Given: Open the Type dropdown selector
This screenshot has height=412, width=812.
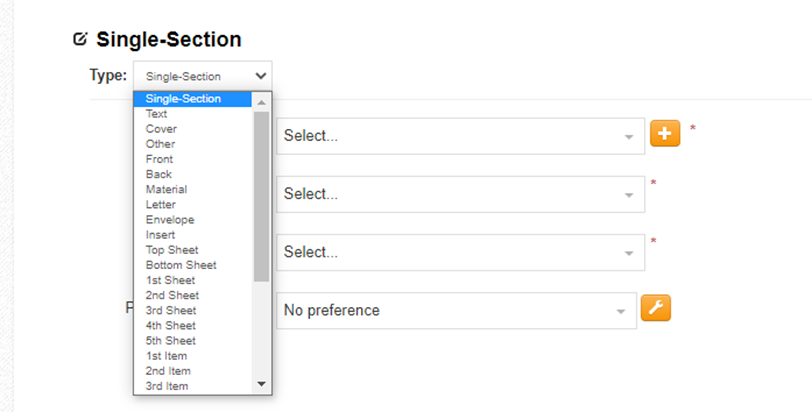Looking at the screenshot, I should (202, 76).
